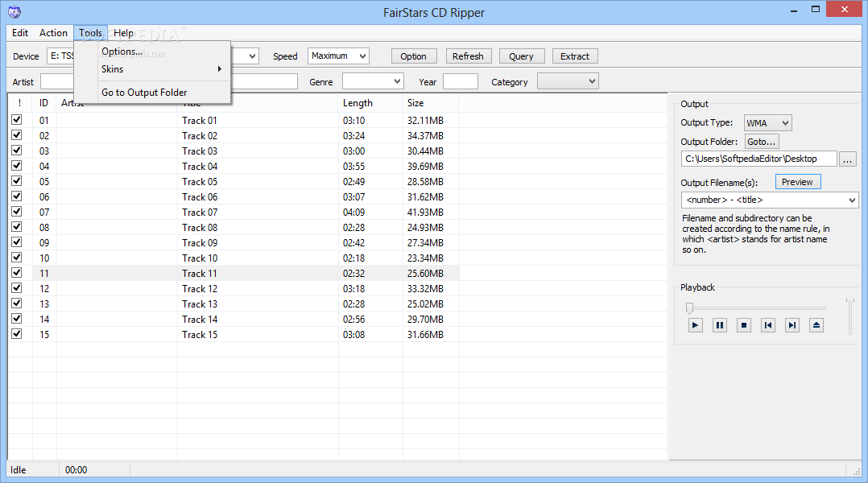This screenshot has height=483, width=868.
Task: Change the Output Type dropdown from WMA
Action: coord(768,123)
